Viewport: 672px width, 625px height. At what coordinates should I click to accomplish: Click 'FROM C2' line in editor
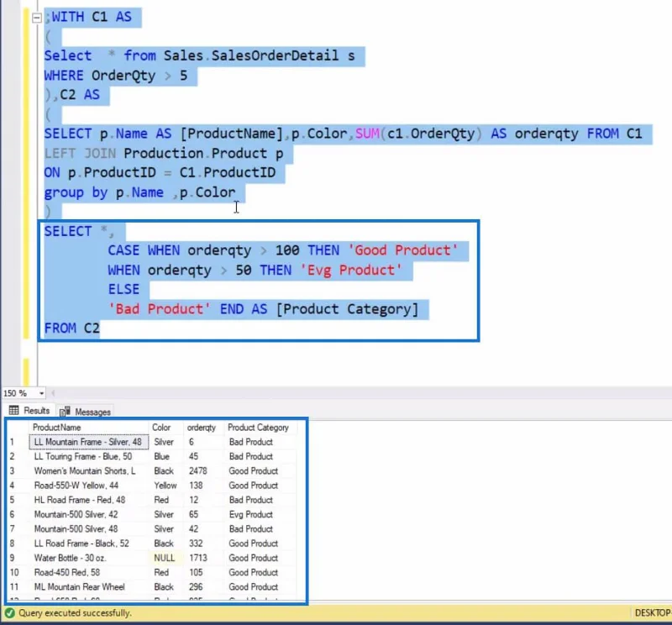tap(72, 328)
